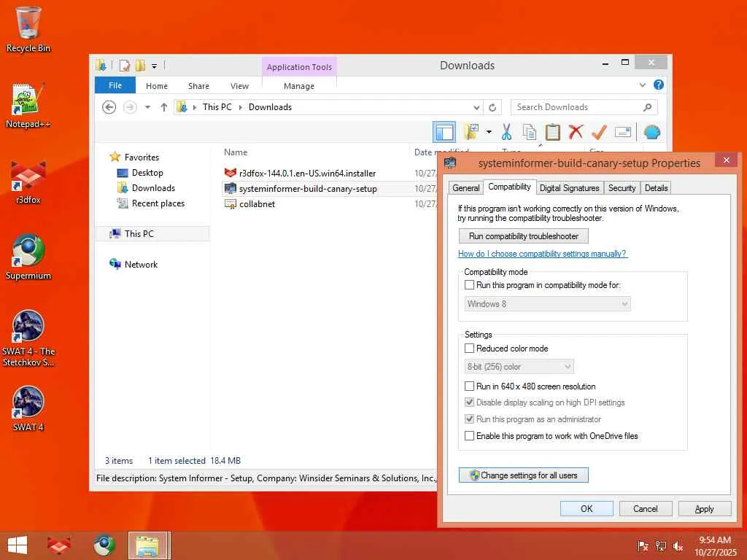Enable Run this program in compatibility mode
This screenshot has height=560, width=747.
469,285
